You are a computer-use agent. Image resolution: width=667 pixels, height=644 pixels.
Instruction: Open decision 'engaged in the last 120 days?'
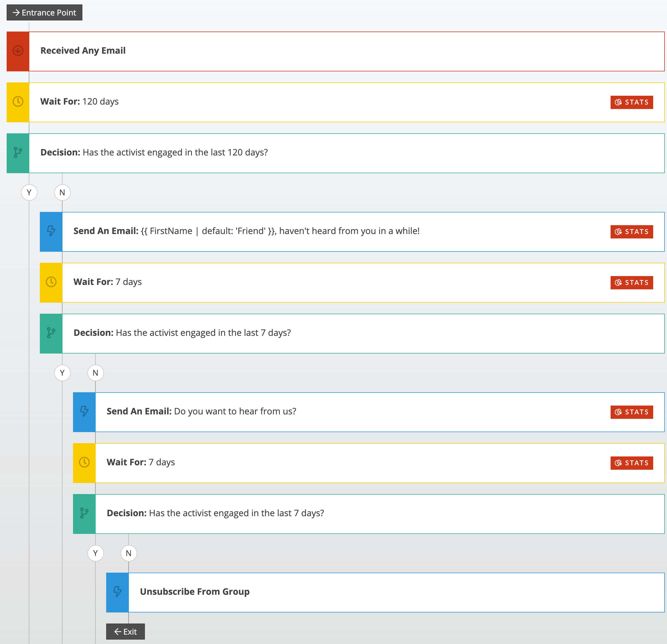[x=335, y=153]
